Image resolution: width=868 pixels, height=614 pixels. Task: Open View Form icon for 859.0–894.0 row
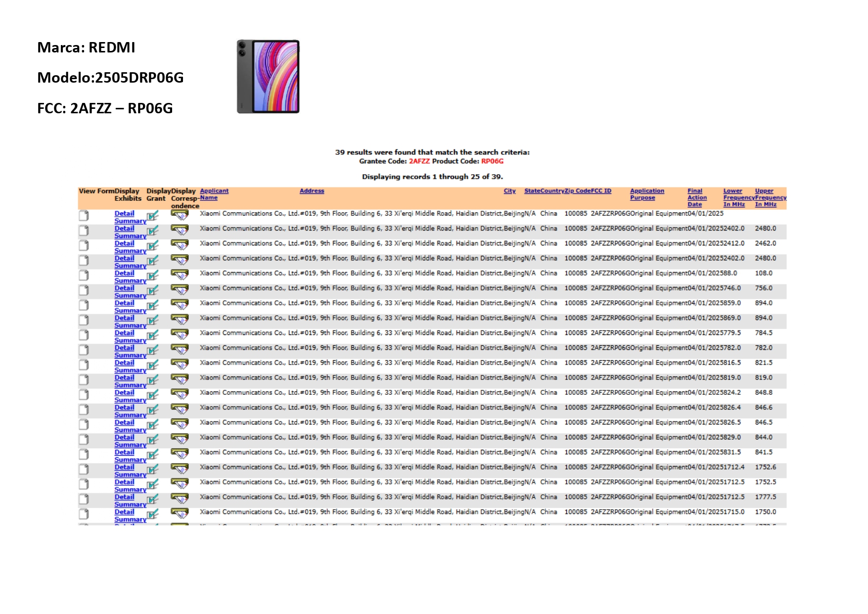click(x=84, y=305)
